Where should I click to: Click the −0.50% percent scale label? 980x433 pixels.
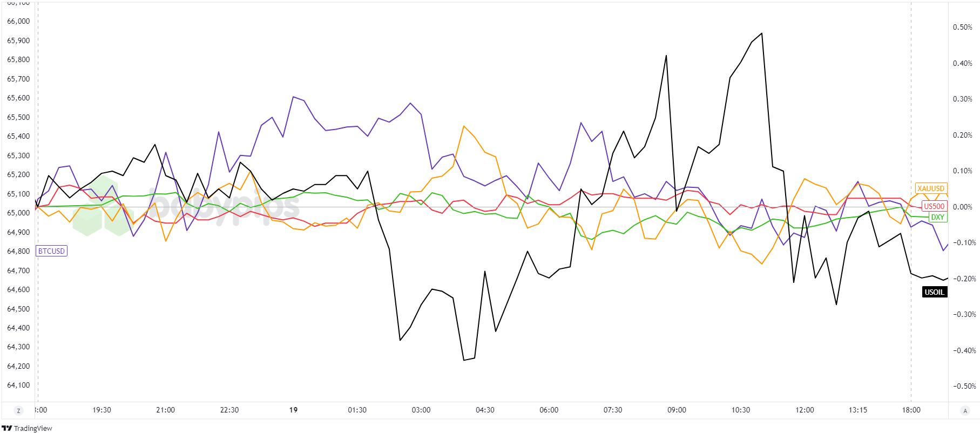[x=964, y=386]
